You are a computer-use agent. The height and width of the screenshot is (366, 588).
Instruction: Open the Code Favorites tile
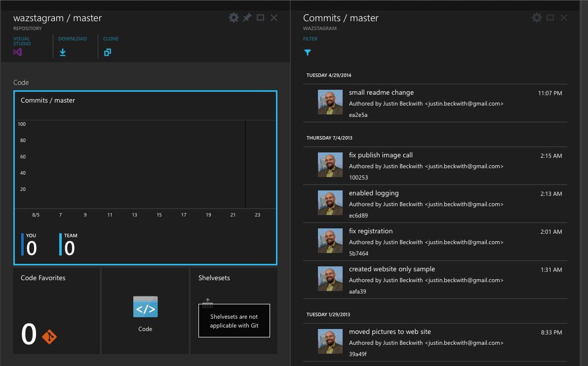point(57,311)
